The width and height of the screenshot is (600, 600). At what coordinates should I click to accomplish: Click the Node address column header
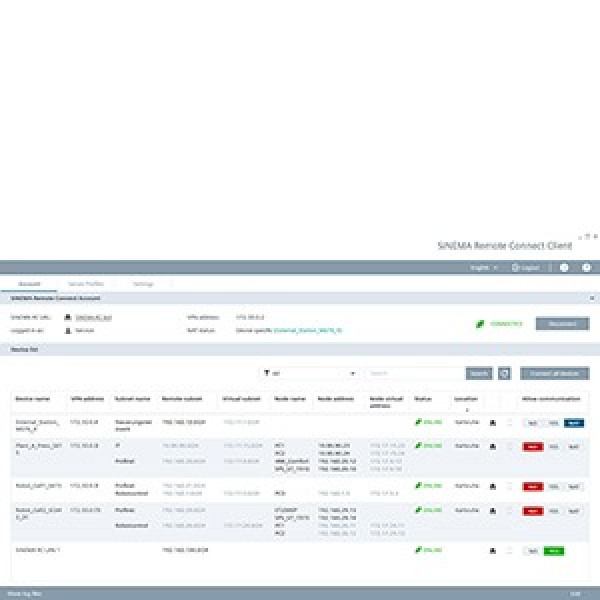click(x=336, y=399)
